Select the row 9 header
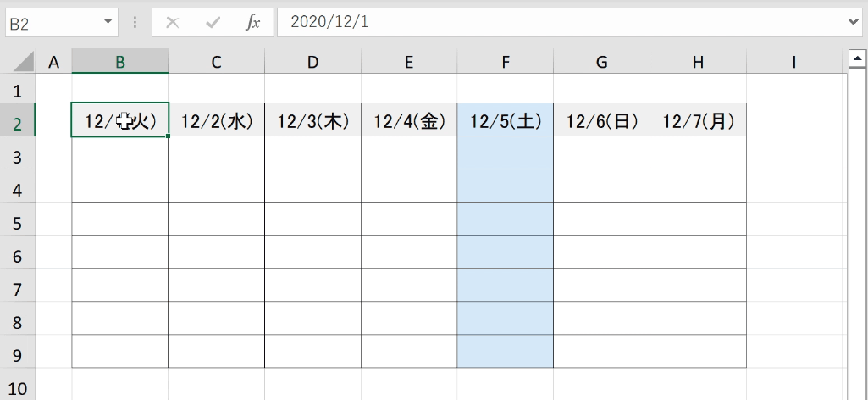Image resolution: width=868 pixels, height=400 pixels. pos(18,351)
